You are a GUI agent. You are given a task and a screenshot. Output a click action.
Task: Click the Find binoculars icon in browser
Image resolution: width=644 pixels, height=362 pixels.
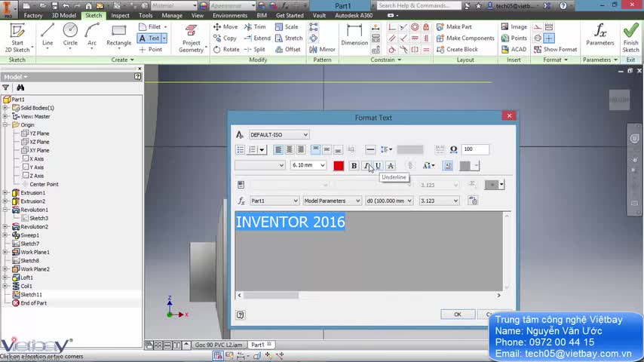click(20, 87)
